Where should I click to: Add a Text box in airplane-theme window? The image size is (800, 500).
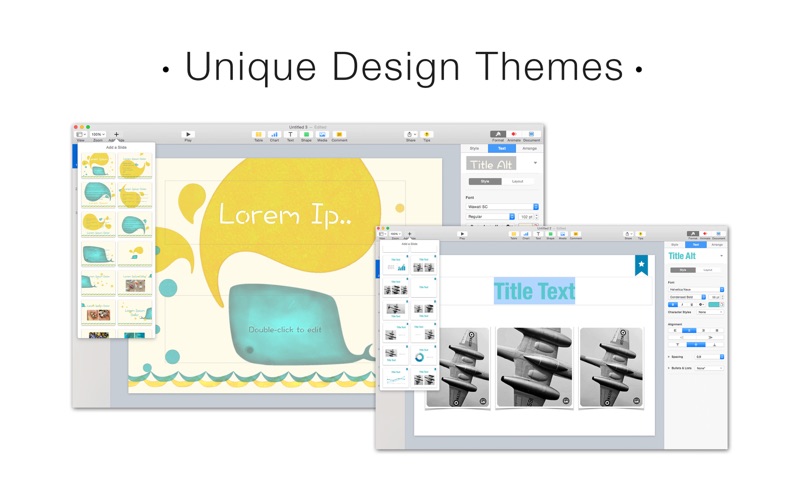pos(538,234)
